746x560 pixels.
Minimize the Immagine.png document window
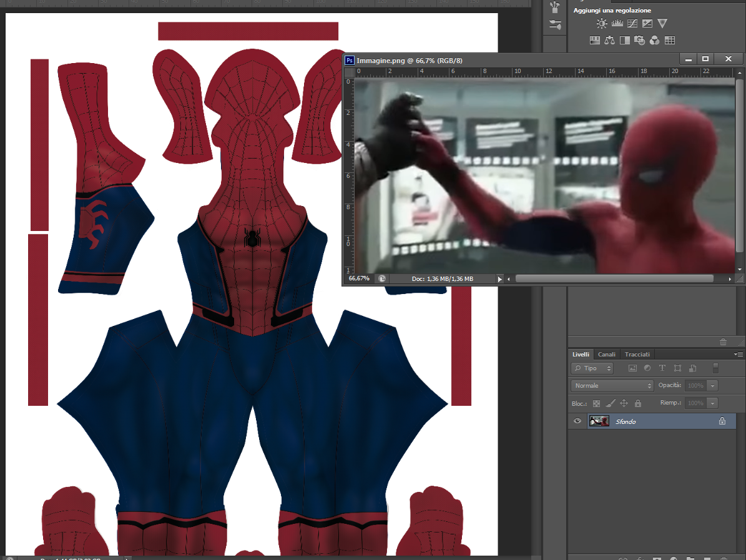click(x=689, y=59)
